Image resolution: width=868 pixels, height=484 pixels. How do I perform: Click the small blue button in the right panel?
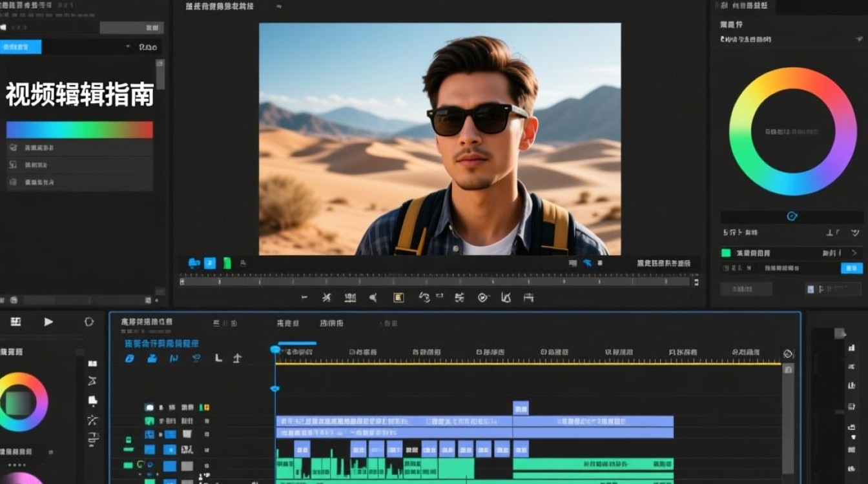click(x=852, y=268)
